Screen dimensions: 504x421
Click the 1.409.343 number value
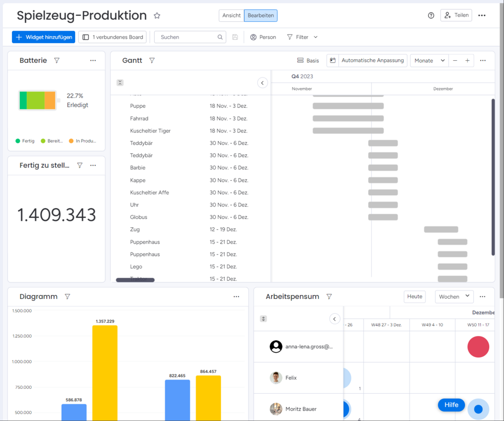click(x=56, y=214)
